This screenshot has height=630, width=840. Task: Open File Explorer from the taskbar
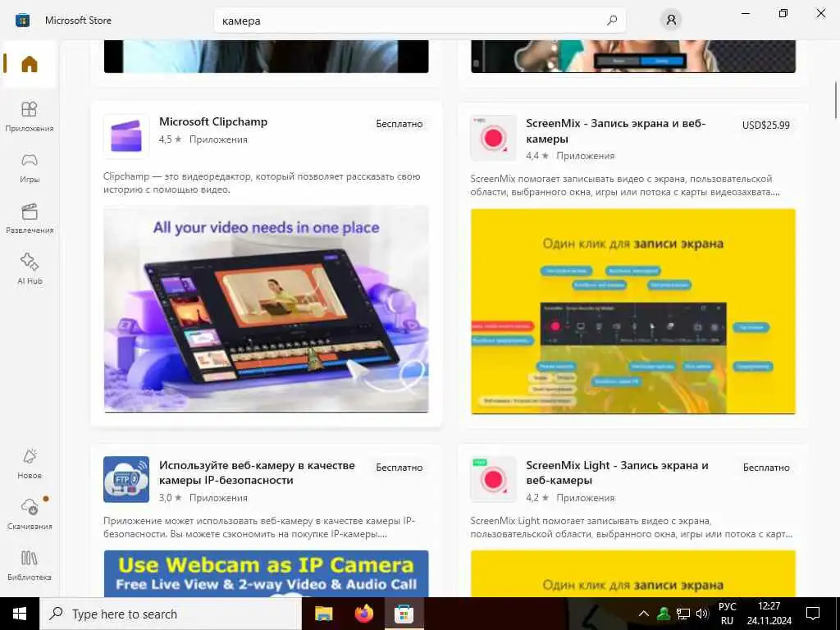tap(323, 614)
